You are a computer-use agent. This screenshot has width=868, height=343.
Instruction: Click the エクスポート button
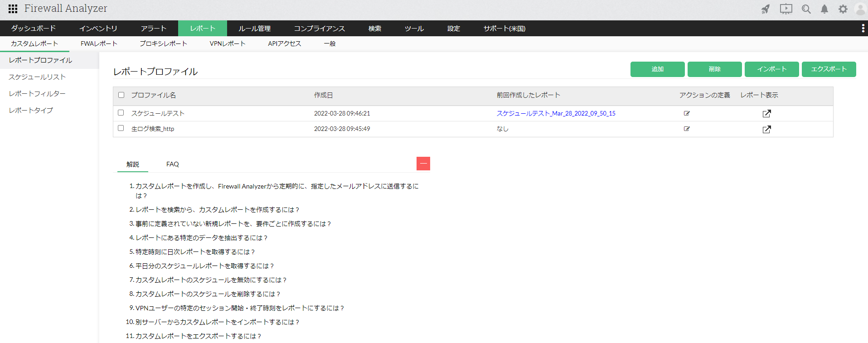829,69
